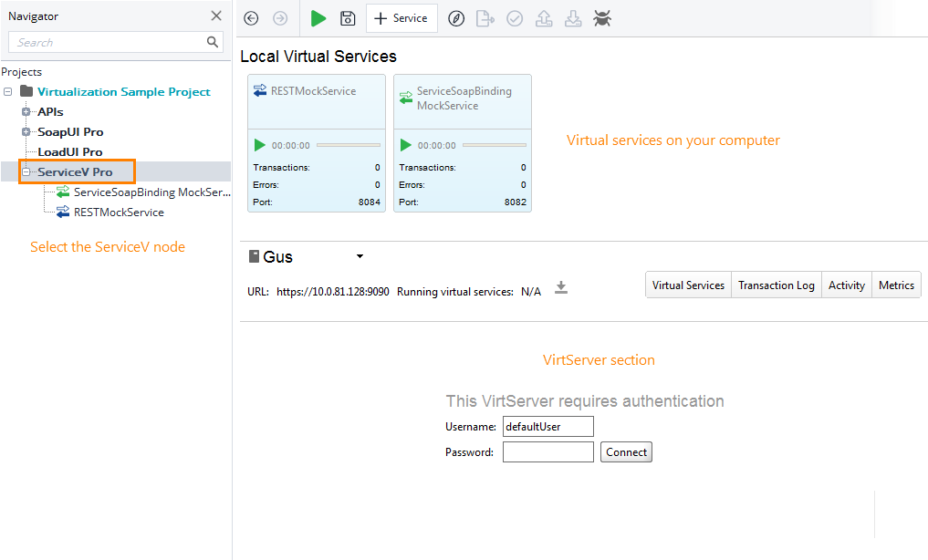Switch to the Transaction Log tab
This screenshot has width=928, height=560.
pyautogui.click(x=776, y=285)
